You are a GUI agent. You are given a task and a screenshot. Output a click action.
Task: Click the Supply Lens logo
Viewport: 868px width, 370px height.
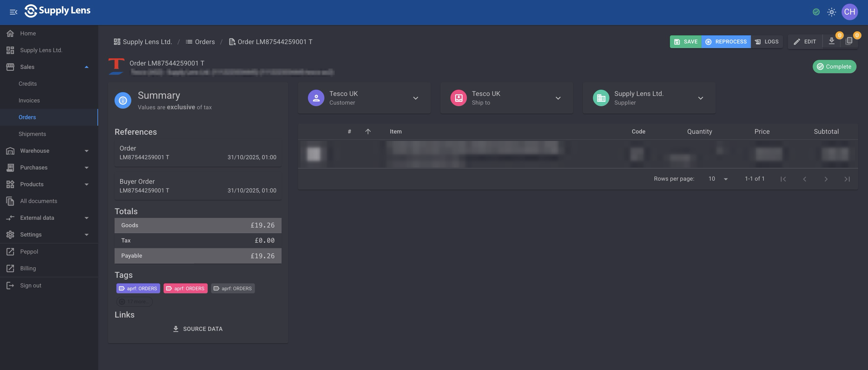pyautogui.click(x=58, y=11)
